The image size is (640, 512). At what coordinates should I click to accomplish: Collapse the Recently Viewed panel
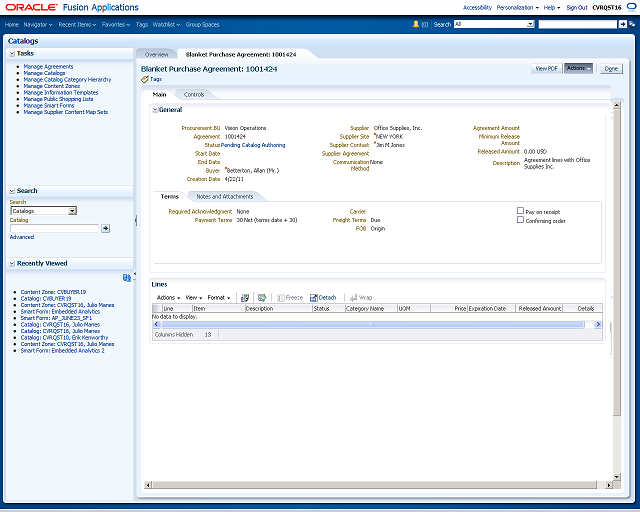[x=12, y=264]
